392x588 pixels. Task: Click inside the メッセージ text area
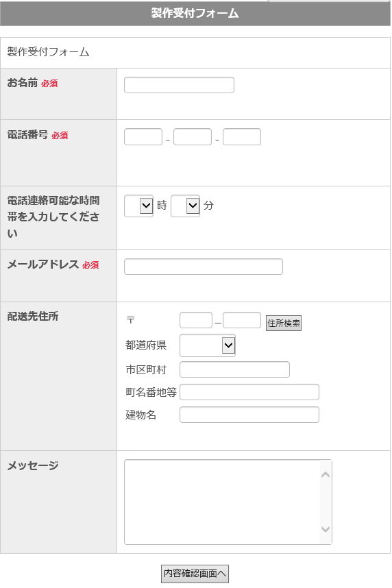(222, 502)
